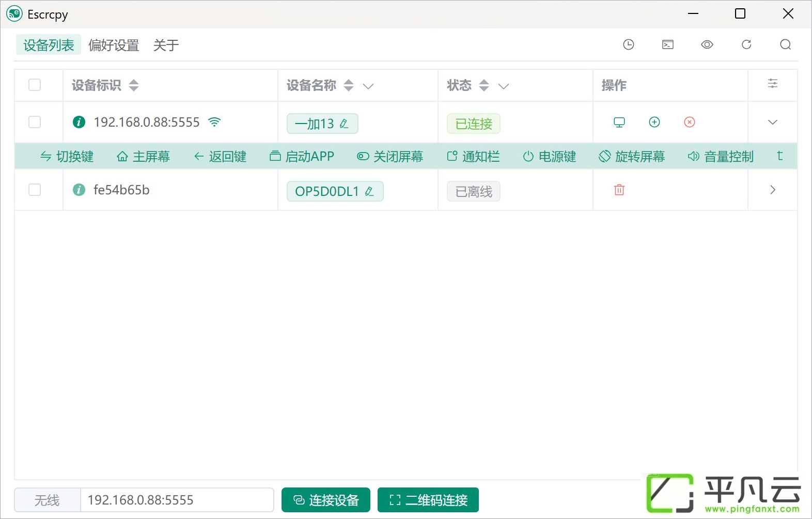Image resolution: width=812 pixels, height=519 pixels.
Task: Open the 状态 filter dropdown
Action: pyautogui.click(x=504, y=86)
